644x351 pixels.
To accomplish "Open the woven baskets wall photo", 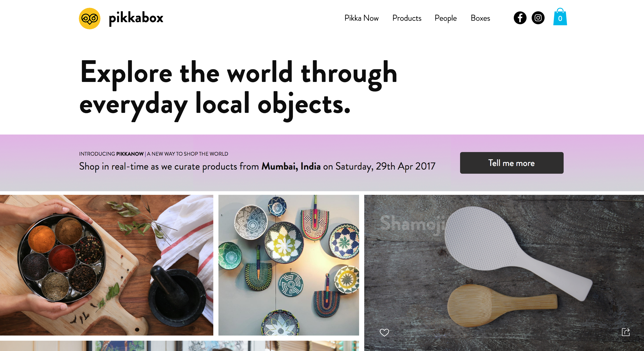I will (x=289, y=265).
